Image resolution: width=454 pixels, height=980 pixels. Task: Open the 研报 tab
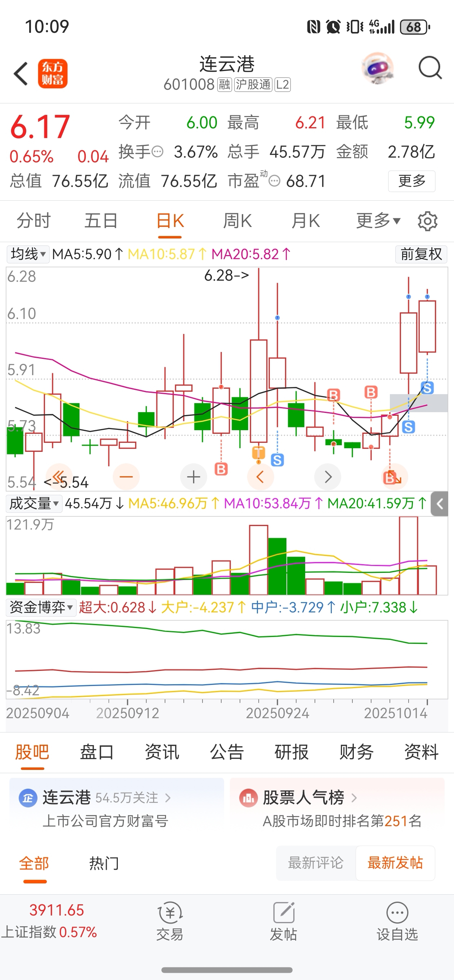[x=291, y=752]
